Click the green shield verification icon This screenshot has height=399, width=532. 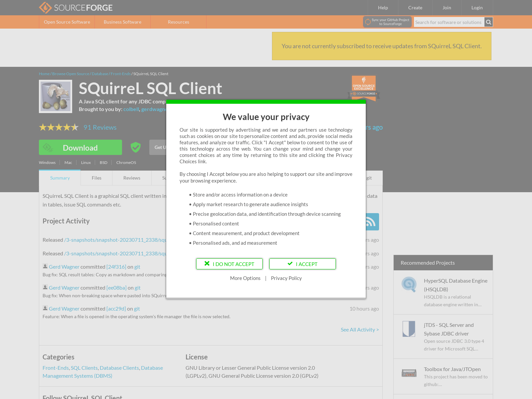pos(135,147)
